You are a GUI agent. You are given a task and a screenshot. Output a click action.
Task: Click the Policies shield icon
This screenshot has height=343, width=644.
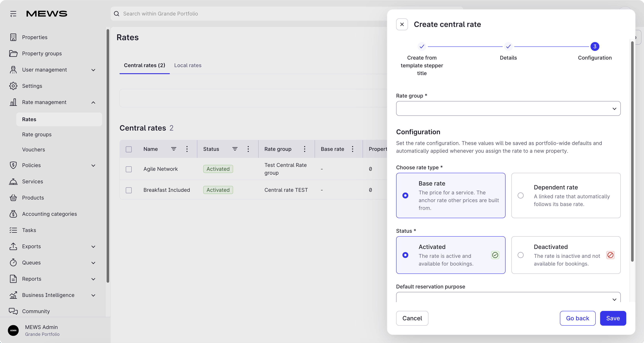pyautogui.click(x=13, y=165)
